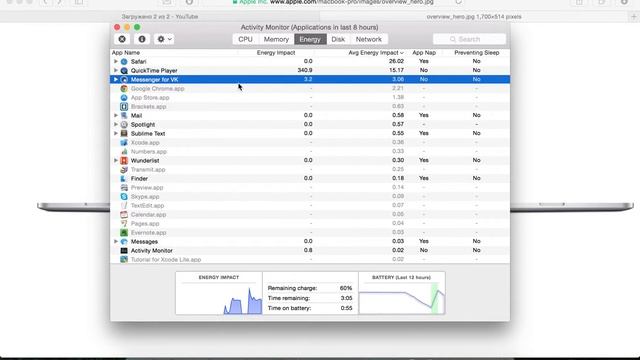
Task: Sort by Preventing Sleep column header
Action: tap(476, 53)
